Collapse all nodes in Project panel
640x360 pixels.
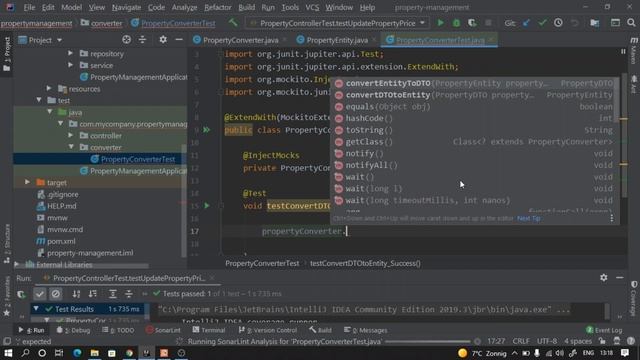[142, 40]
